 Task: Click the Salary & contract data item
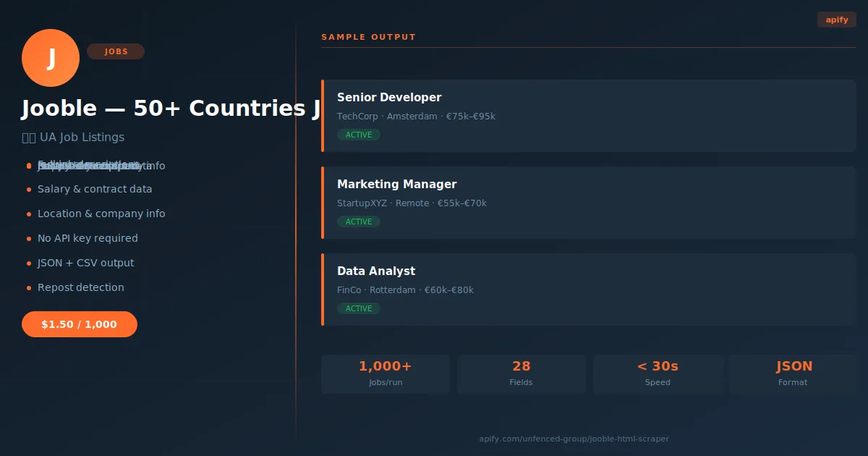click(x=95, y=189)
